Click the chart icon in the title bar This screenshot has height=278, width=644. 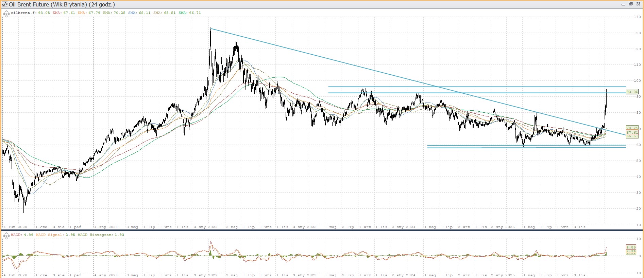(4, 4)
